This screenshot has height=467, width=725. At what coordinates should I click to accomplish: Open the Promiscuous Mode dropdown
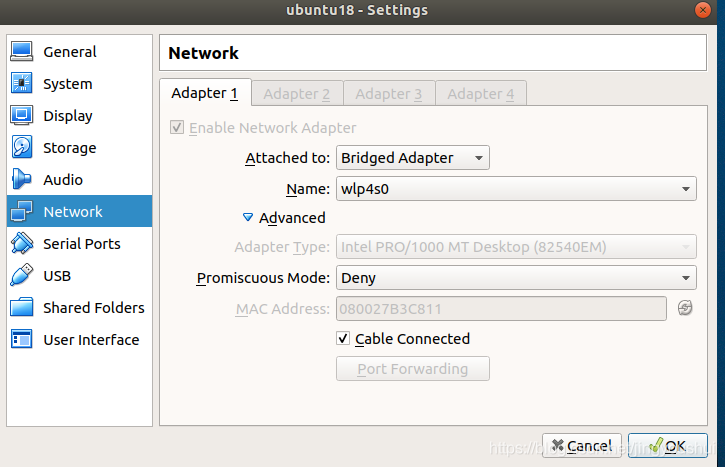click(x=516, y=278)
